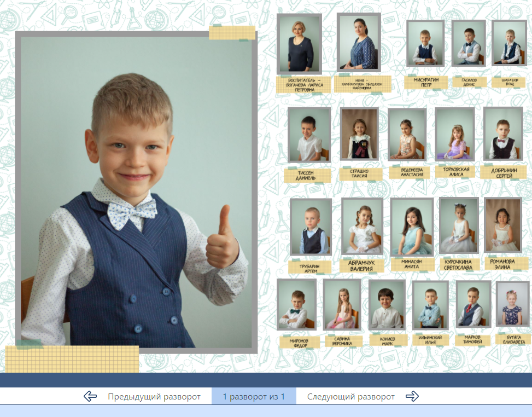This screenshot has width=532, height=417.
Task: Click the left arrow icon for previous spread
Action: point(90,397)
